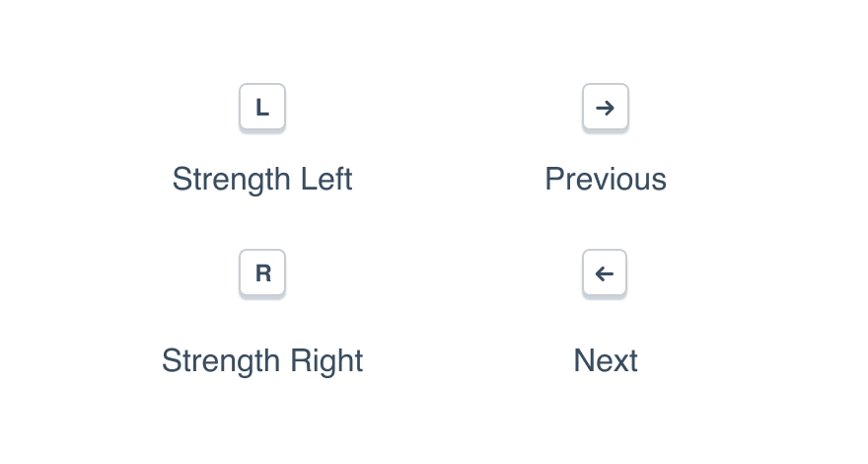Click the arrow key icon above Previous
The image size is (868, 464).
pyautogui.click(x=606, y=108)
